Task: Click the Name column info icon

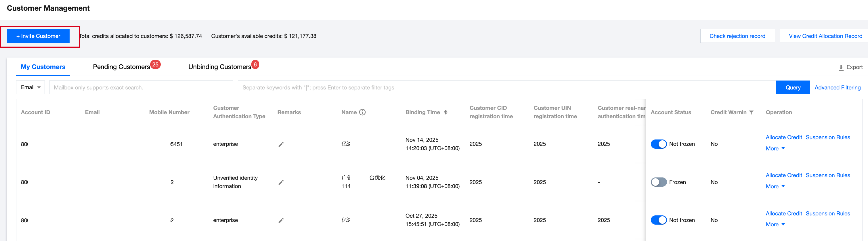Action: point(362,112)
